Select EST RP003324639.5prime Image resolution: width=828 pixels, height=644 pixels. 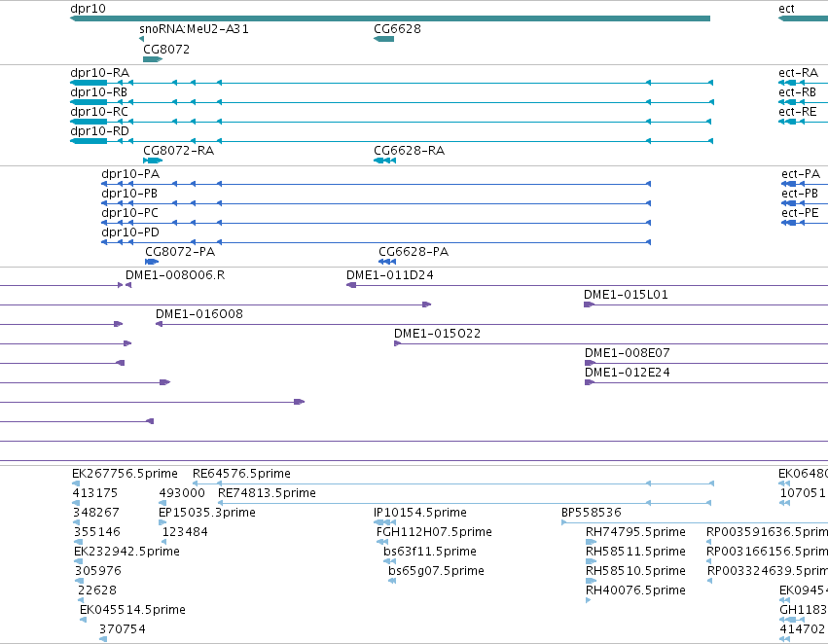click(x=709, y=582)
